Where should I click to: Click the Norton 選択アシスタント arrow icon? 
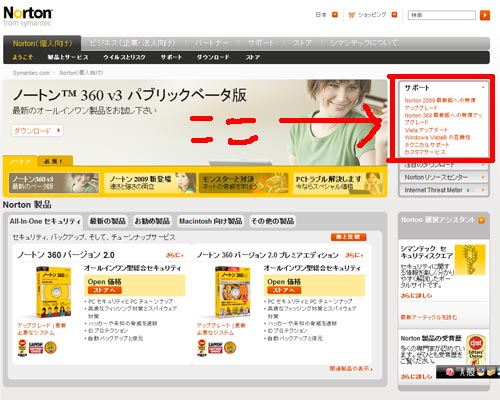(x=481, y=220)
